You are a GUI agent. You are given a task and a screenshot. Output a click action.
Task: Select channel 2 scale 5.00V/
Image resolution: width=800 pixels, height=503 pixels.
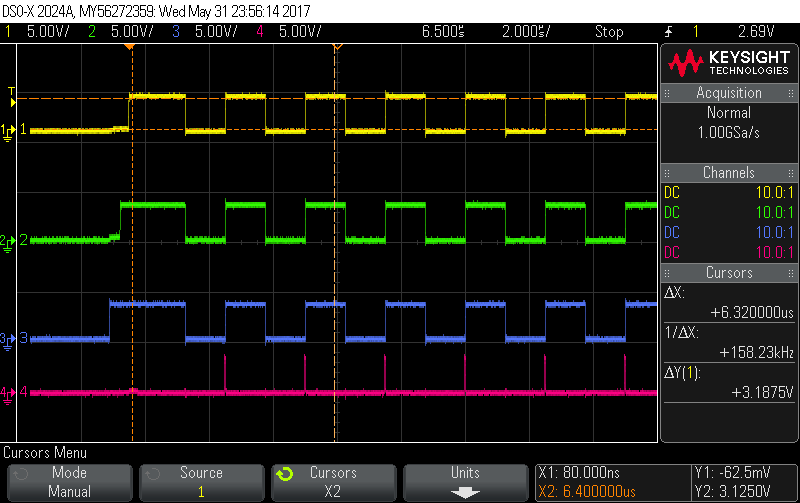point(132,32)
